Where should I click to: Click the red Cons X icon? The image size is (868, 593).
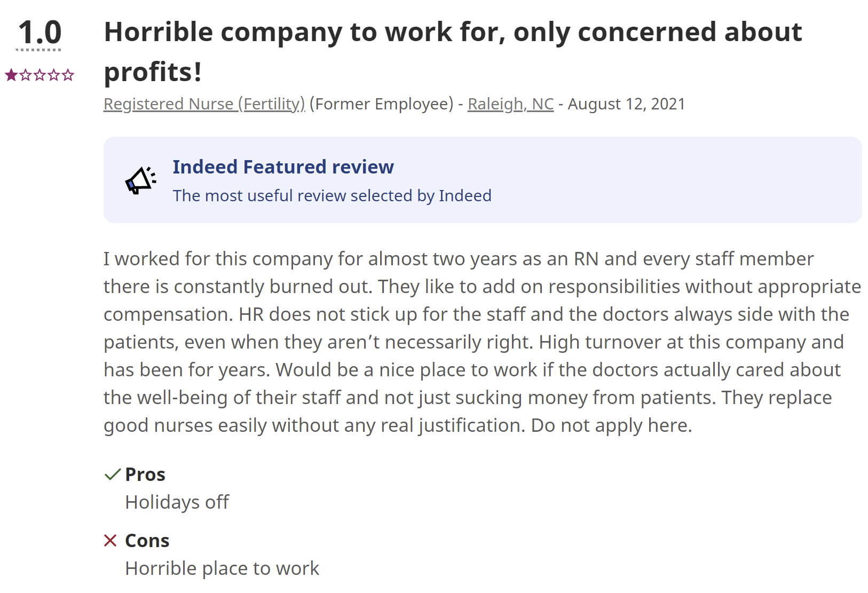tap(111, 541)
